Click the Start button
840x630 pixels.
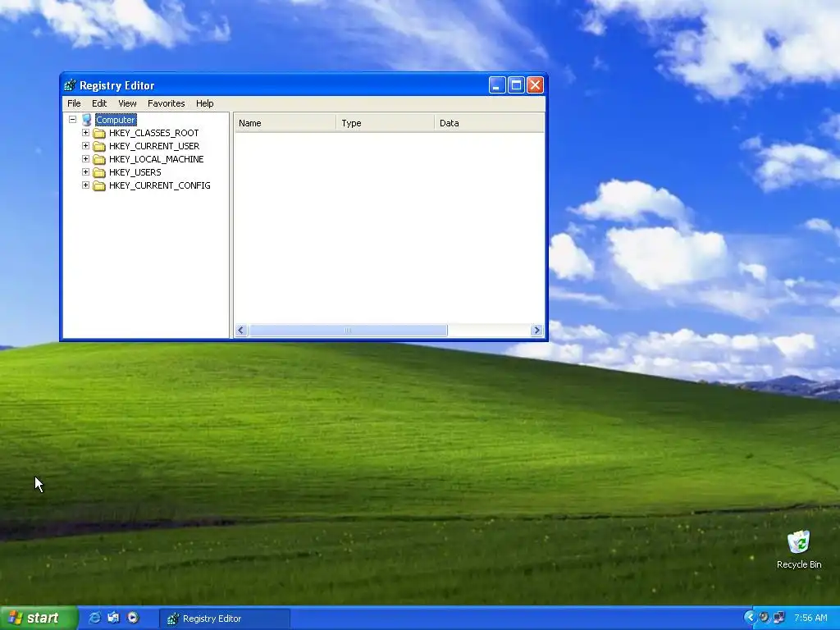[39, 619]
